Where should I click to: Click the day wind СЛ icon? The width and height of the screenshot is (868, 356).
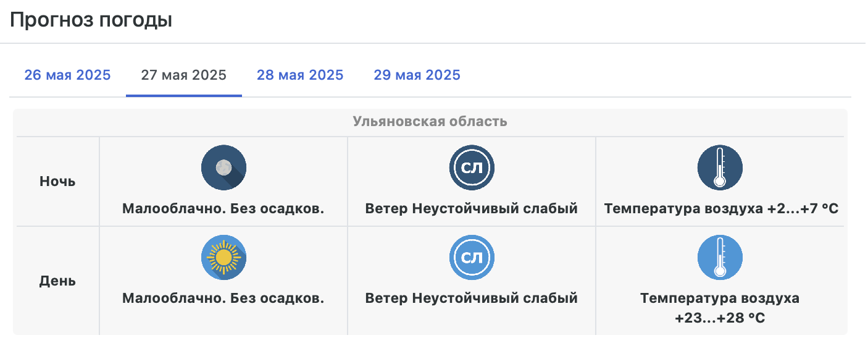click(472, 257)
